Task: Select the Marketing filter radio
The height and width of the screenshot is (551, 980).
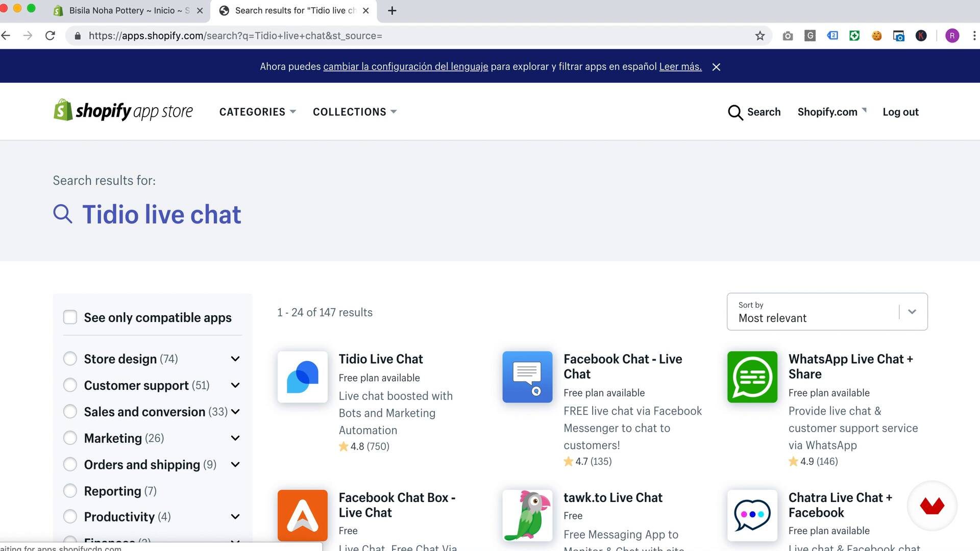Action: (70, 438)
